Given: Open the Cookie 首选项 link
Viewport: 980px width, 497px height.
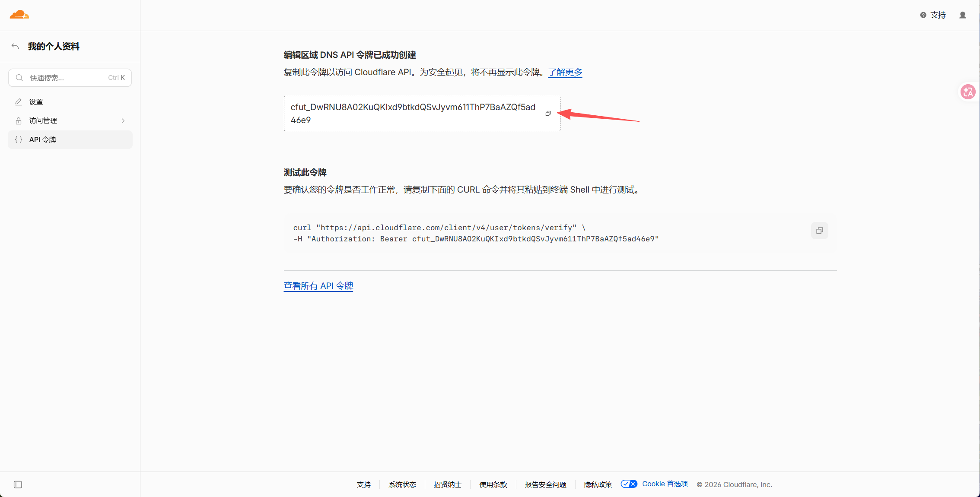Looking at the screenshot, I should tap(665, 484).
